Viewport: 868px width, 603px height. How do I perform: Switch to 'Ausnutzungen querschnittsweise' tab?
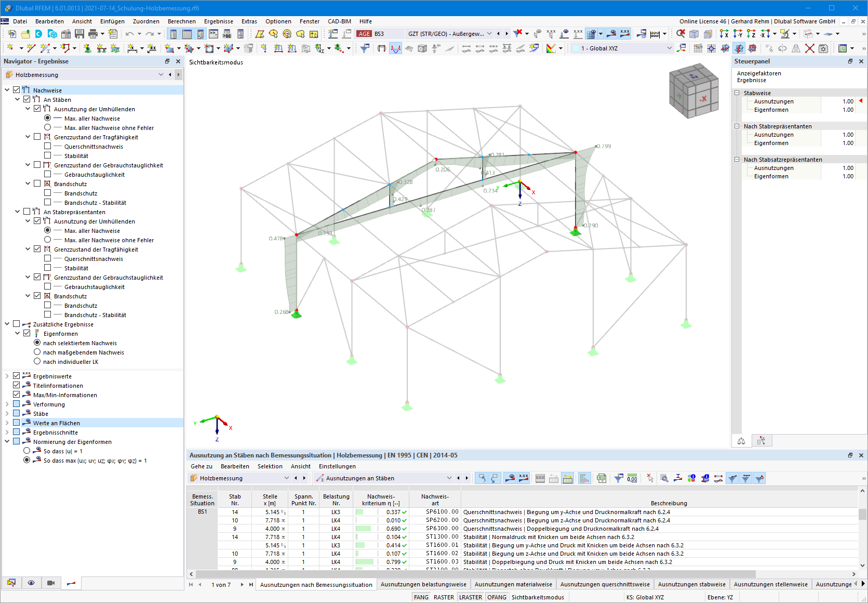pyautogui.click(x=605, y=584)
